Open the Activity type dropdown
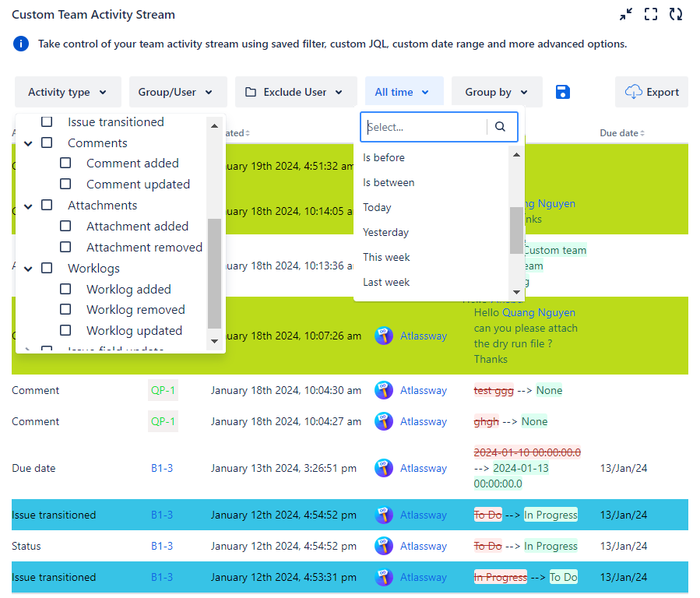The image size is (700, 598). (x=68, y=91)
